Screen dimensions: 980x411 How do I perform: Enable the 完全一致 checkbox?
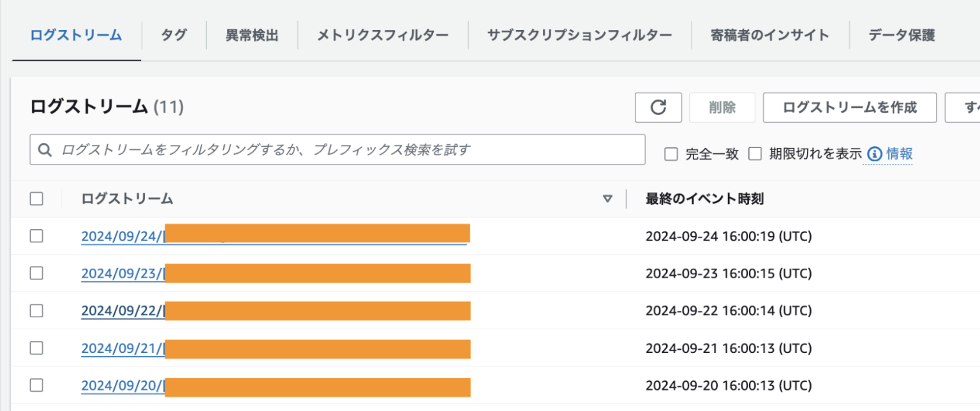(671, 154)
